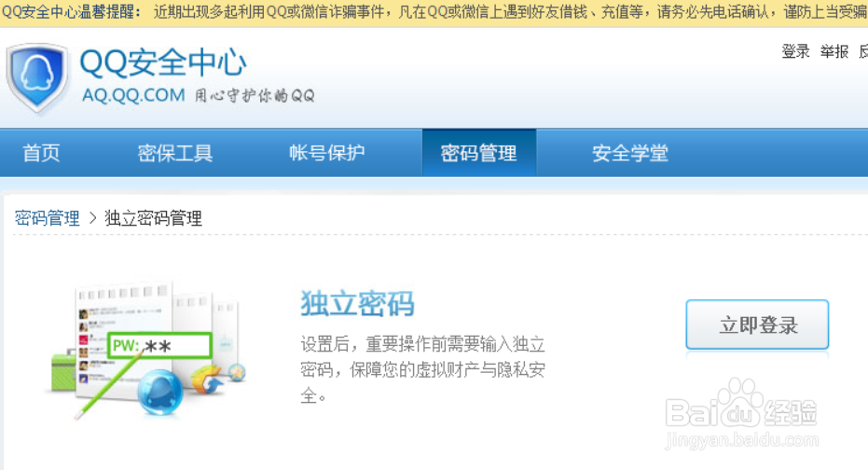Open the 帐号保护 navigation tab
Screen dimensions: 868x470
(326, 153)
